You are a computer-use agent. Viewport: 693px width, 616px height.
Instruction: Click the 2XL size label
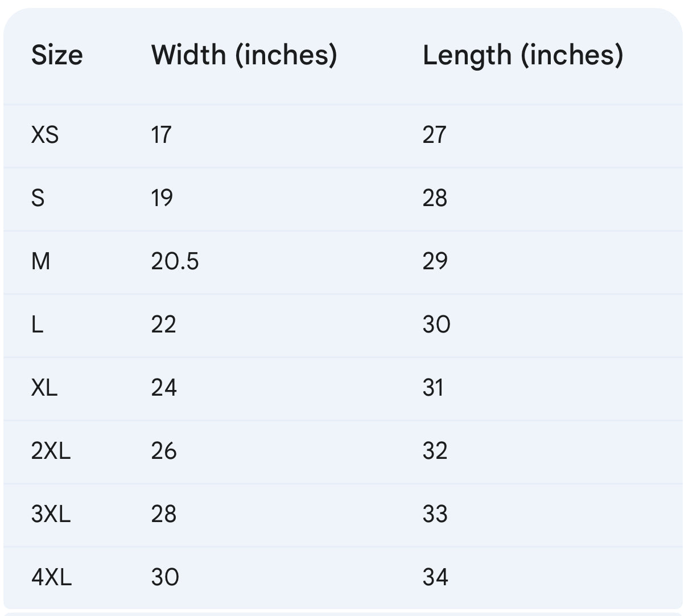click(x=51, y=451)
